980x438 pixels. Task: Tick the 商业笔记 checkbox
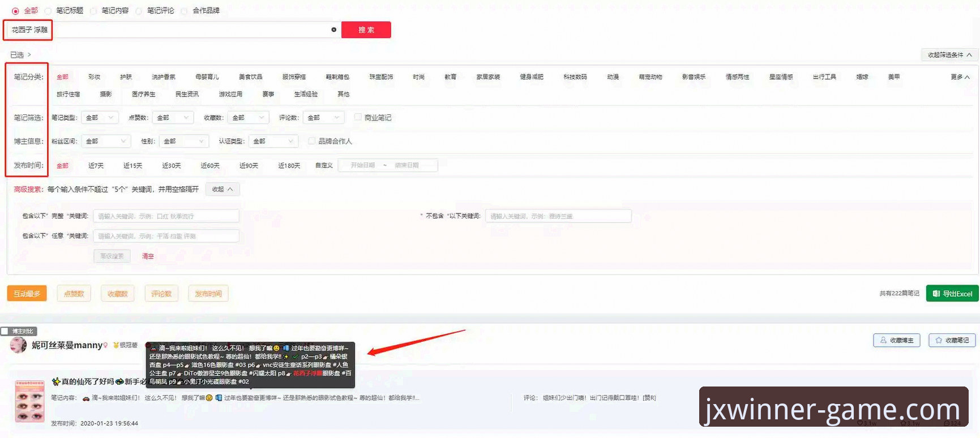(x=358, y=117)
